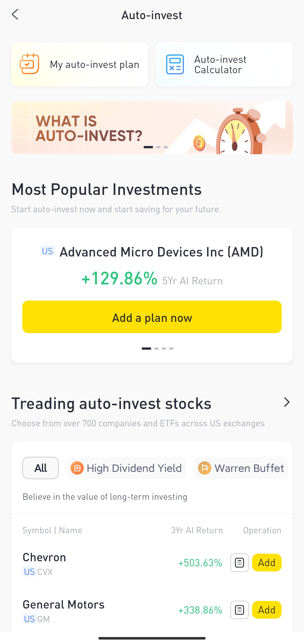Expand Treading auto-invest stocks list
304x644 pixels.
(286, 402)
